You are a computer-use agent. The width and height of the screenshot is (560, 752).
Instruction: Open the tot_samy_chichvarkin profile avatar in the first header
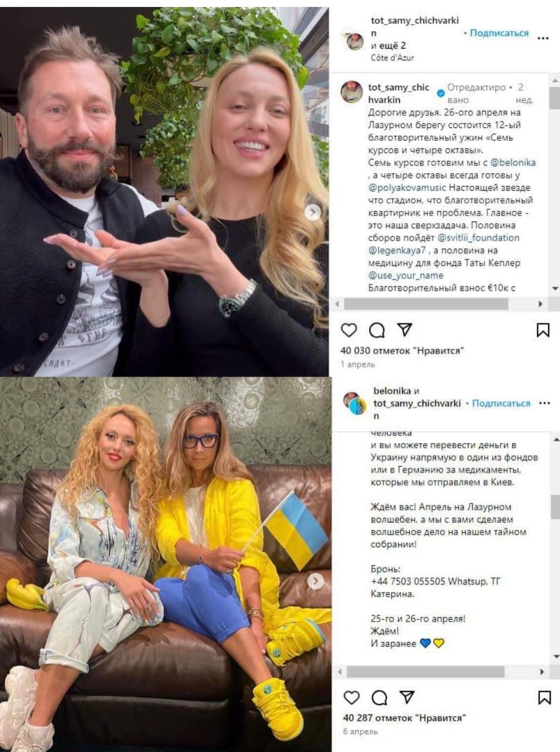pyautogui.click(x=355, y=41)
